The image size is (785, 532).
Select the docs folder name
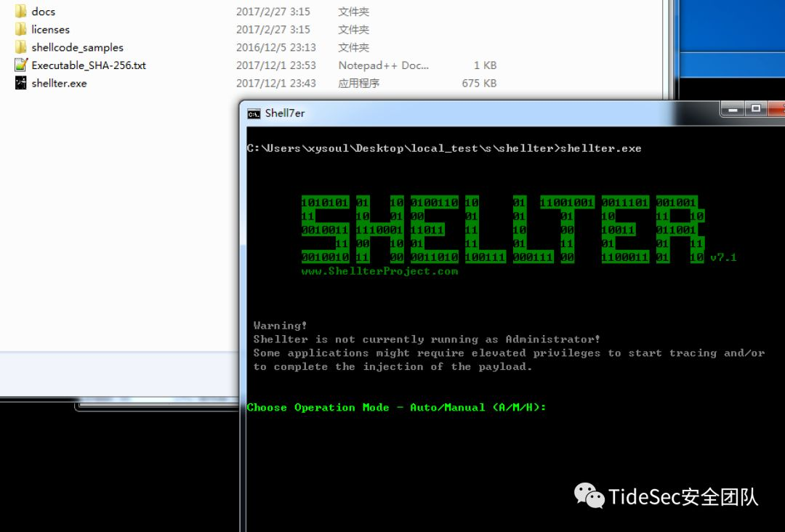tap(43, 11)
